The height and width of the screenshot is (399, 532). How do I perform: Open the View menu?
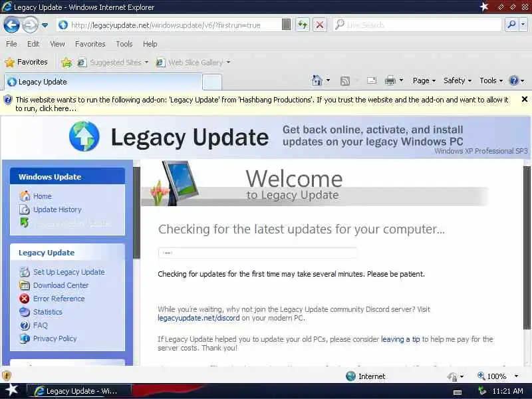tap(57, 44)
